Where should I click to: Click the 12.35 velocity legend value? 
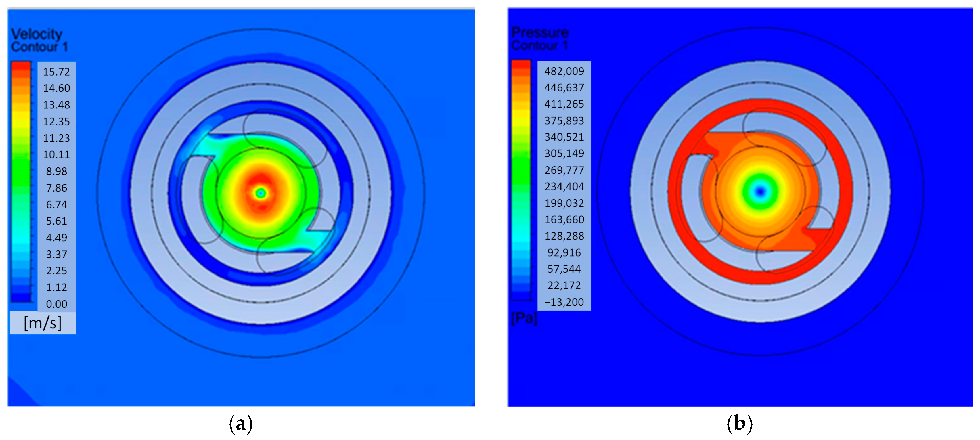pyautogui.click(x=56, y=121)
